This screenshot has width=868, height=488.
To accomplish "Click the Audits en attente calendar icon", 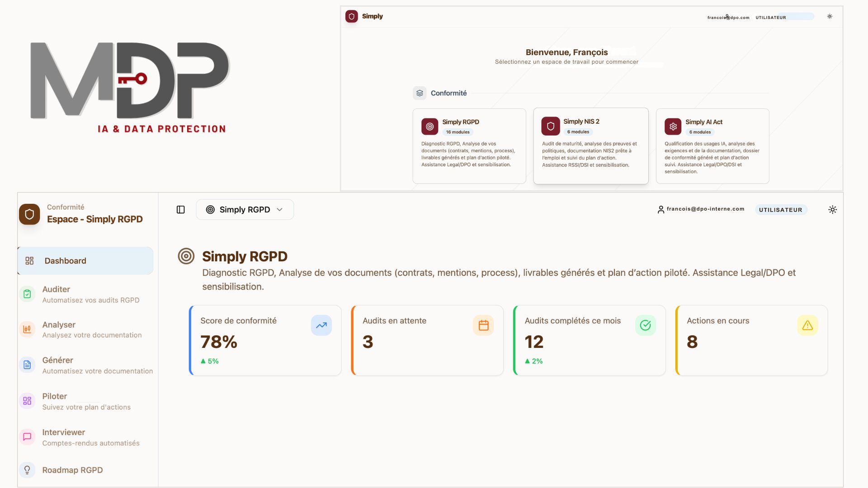I will pos(483,325).
